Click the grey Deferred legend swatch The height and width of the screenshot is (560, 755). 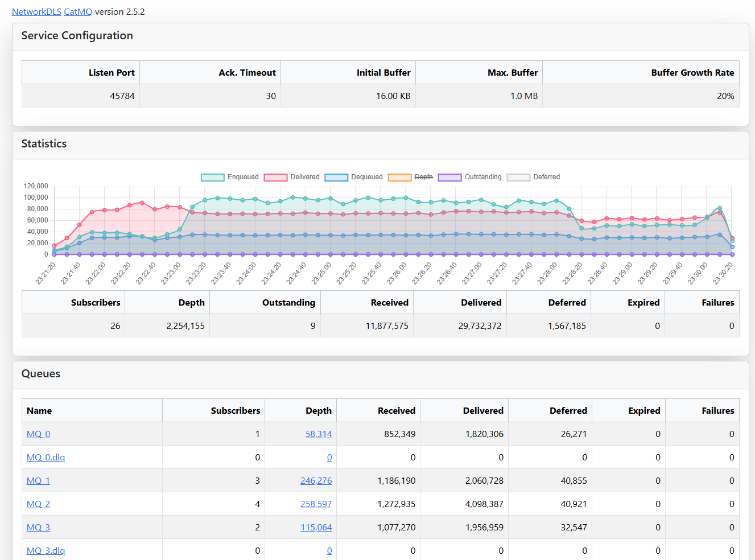tap(518, 177)
